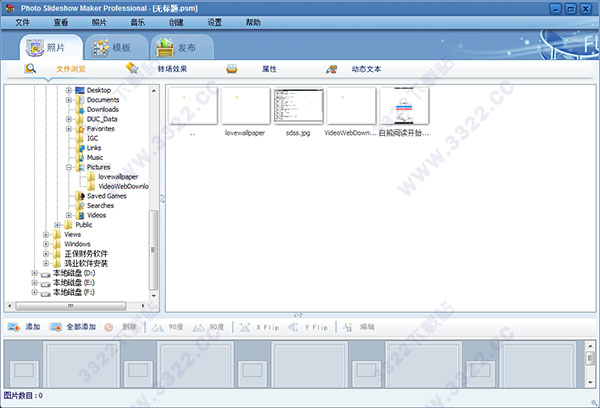Select the 属性 sub-tab
Screen dimensions: 600x408
269,69
